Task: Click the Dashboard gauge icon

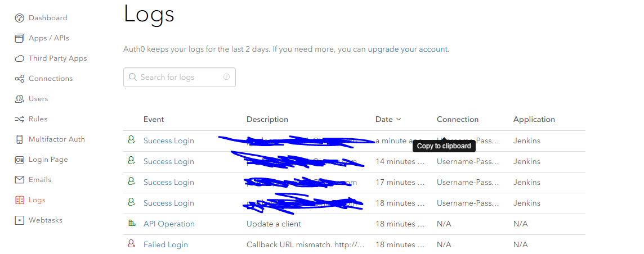Action: [x=19, y=18]
